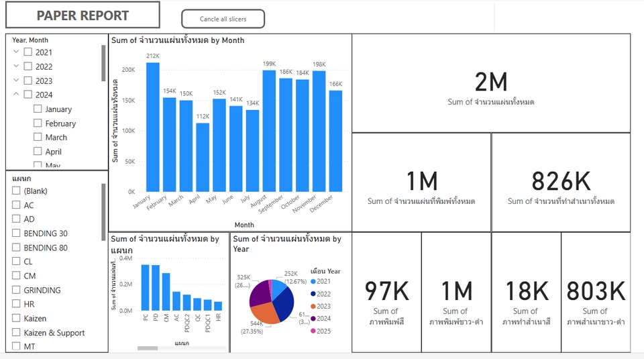Click the December bar labeled 166K
Image resolution: width=644 pixels, height=359 pixels.
pyautogui.click(x=335, y=141)
